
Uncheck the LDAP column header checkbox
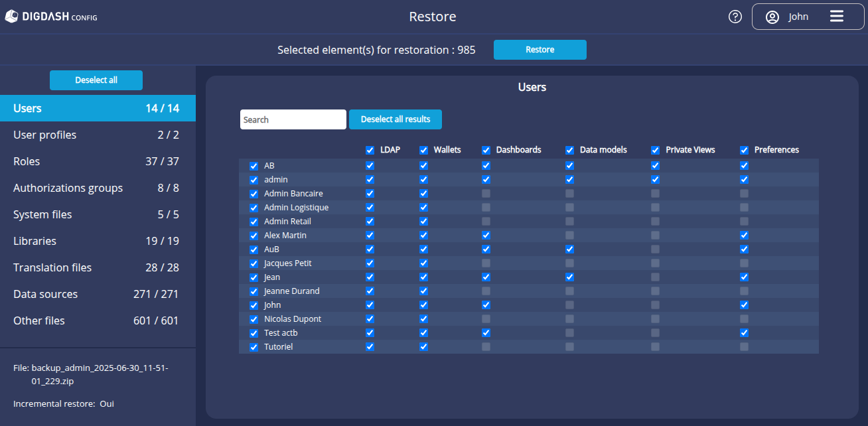pyautogui.click(x=370, y=149)
